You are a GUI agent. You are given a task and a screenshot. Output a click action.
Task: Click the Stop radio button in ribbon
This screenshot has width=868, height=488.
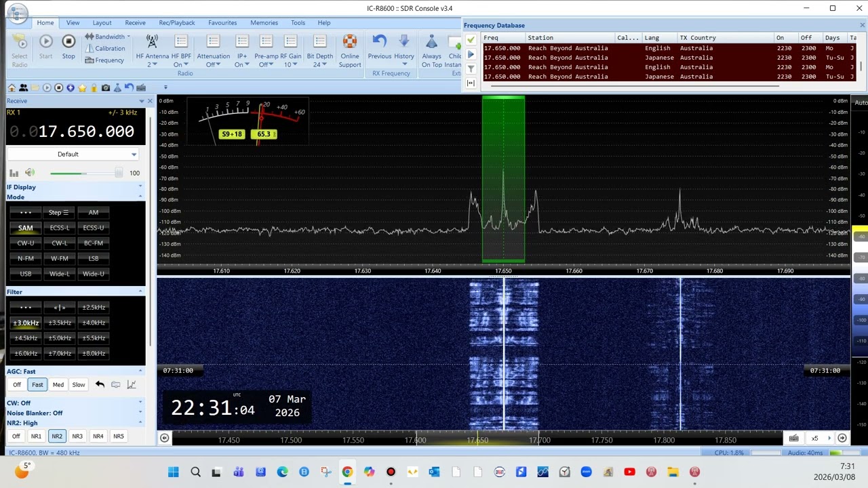pyautogui.click(x=68, y=46)
